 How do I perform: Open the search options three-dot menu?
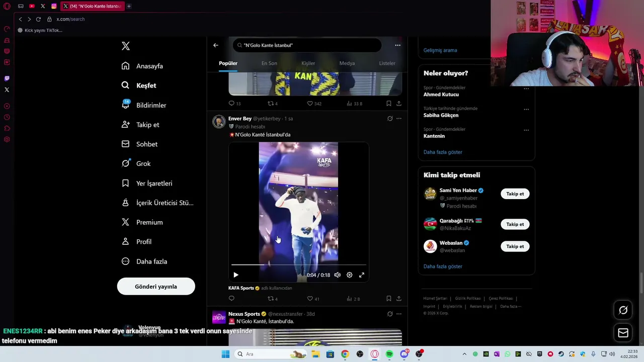[397, 45]
